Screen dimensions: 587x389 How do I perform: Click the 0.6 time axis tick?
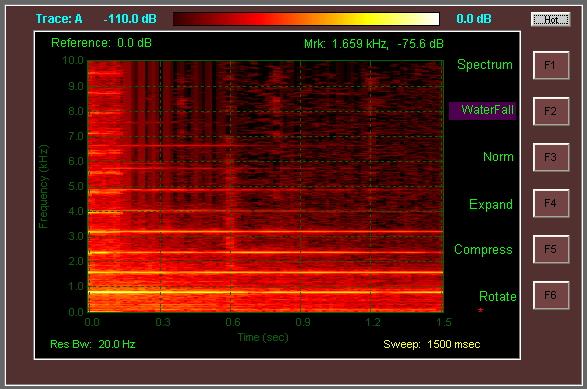coord(233,322)
